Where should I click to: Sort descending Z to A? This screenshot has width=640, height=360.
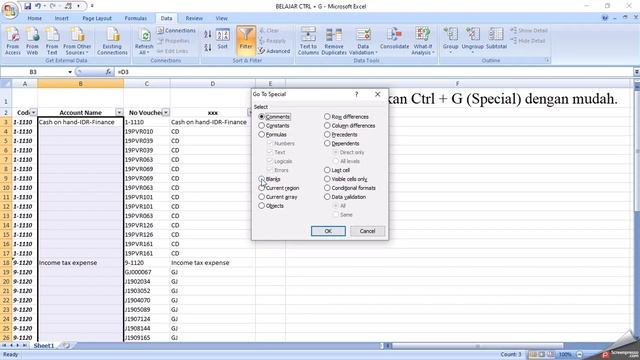tap(208, 47)
